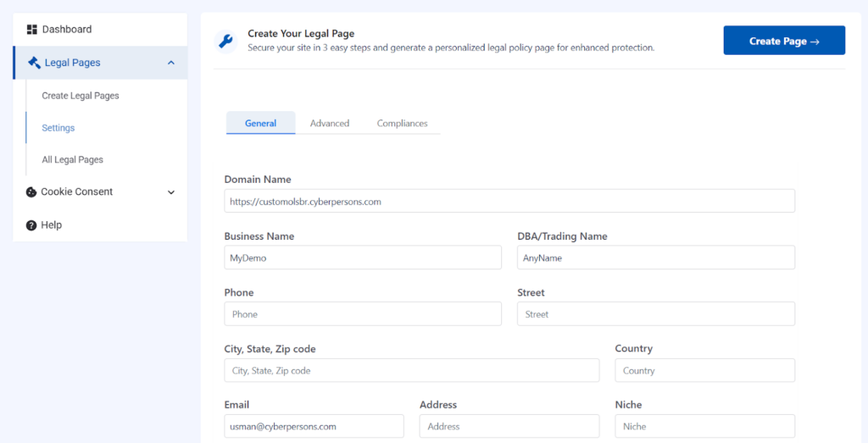This screenshot has width=868, height=443.
Task: Open Settings in the sidebar
Action: click(58, 128)
